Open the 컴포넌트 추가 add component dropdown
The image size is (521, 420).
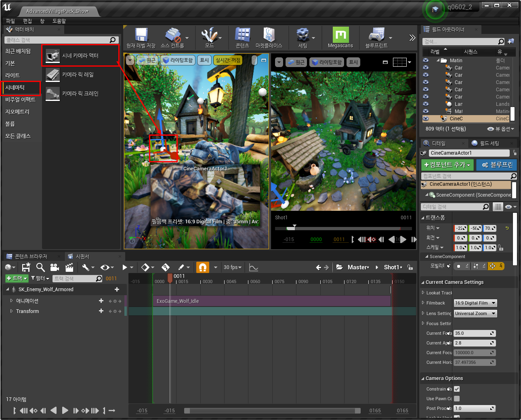point(447,165)
